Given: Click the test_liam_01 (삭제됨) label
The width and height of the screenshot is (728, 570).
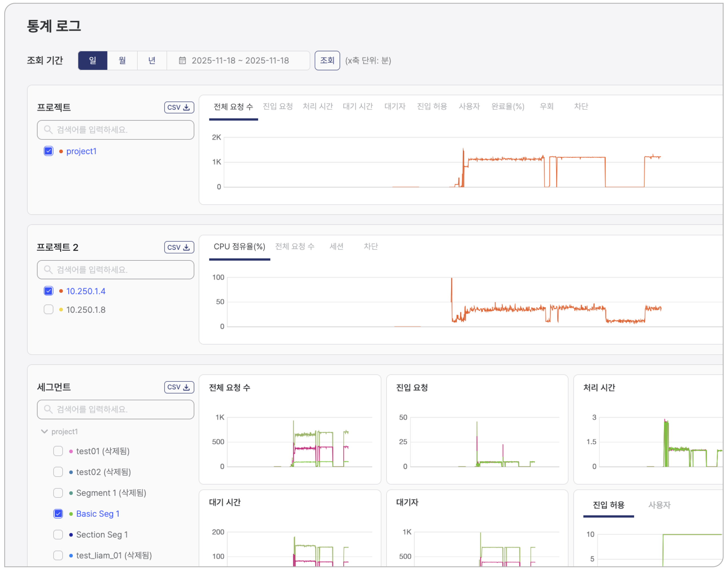Looking at the screenshot, I should tap(114, 555).
